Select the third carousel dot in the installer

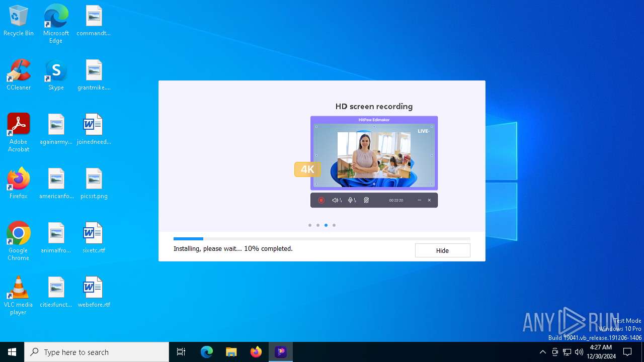[x=326, y=225]
